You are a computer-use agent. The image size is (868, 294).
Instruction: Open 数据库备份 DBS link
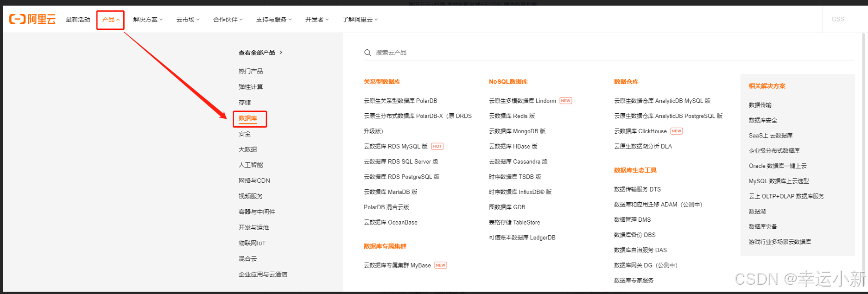click(x=635, y=235)
